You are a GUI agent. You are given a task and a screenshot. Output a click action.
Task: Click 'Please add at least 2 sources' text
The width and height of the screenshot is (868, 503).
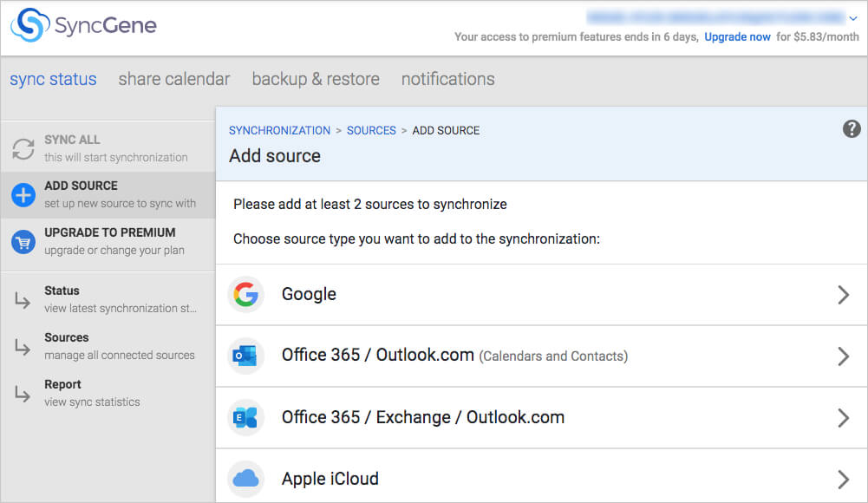(x=369, y=204)
